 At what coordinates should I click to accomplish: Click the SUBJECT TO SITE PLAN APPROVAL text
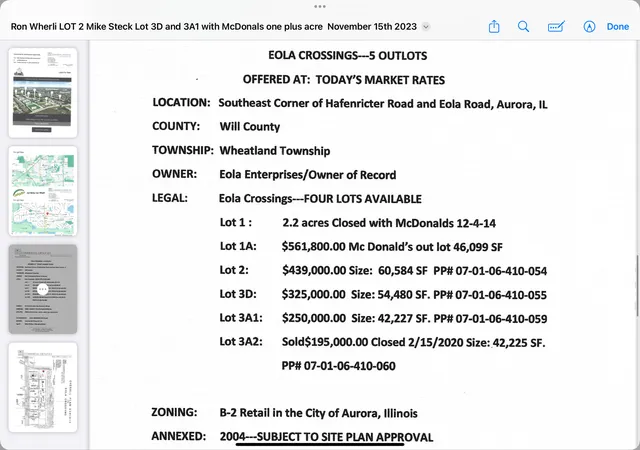click(x=345, y=437)
